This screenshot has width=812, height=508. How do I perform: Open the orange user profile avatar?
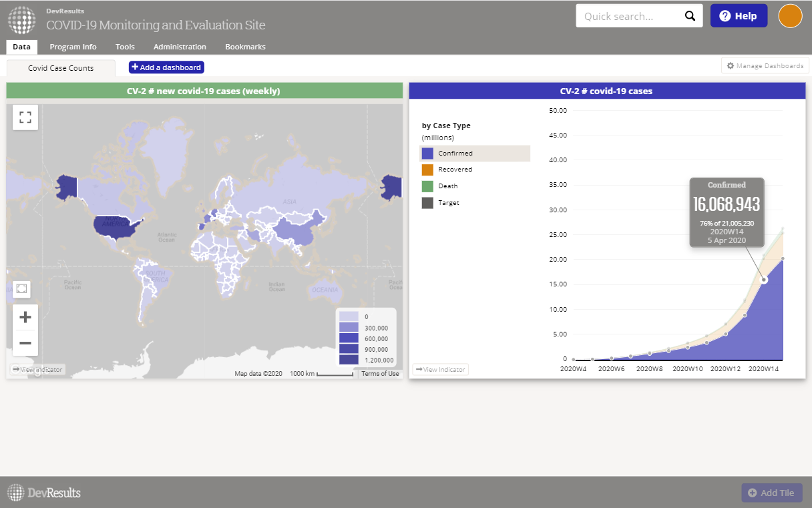pos(790,16)
